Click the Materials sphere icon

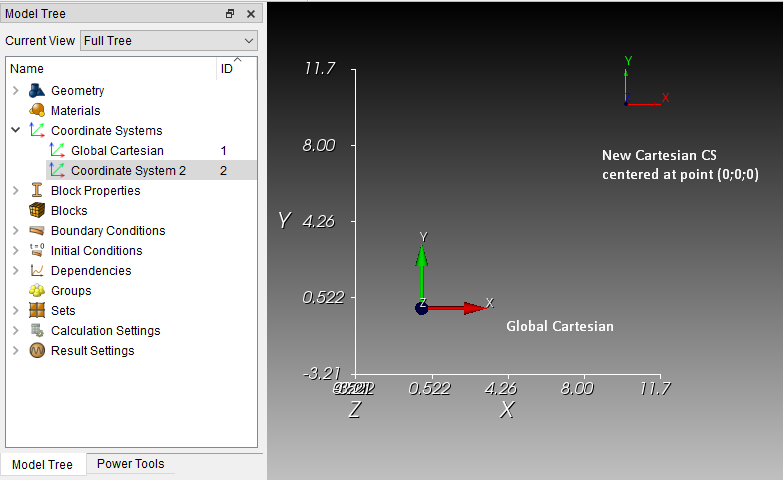coord(37,110)
